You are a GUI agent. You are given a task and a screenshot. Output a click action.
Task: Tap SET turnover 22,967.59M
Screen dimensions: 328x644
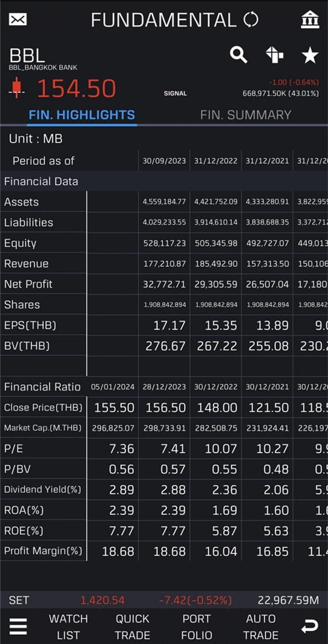[288, 600]
